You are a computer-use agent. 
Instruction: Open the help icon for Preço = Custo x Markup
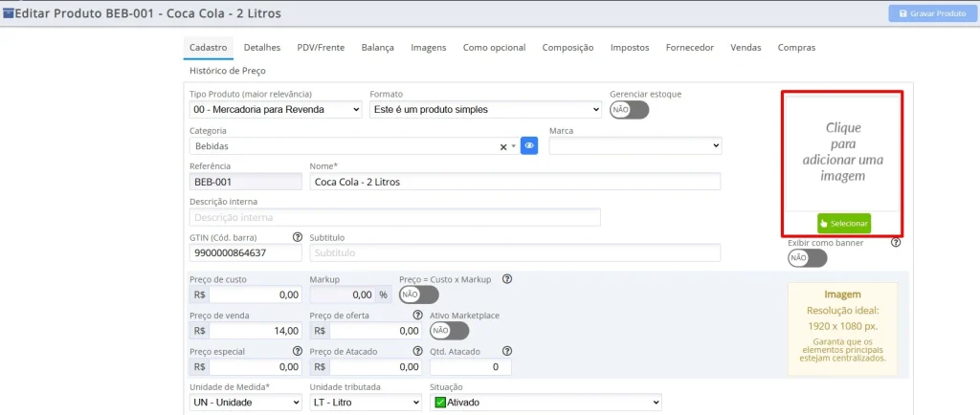point(507,279)
